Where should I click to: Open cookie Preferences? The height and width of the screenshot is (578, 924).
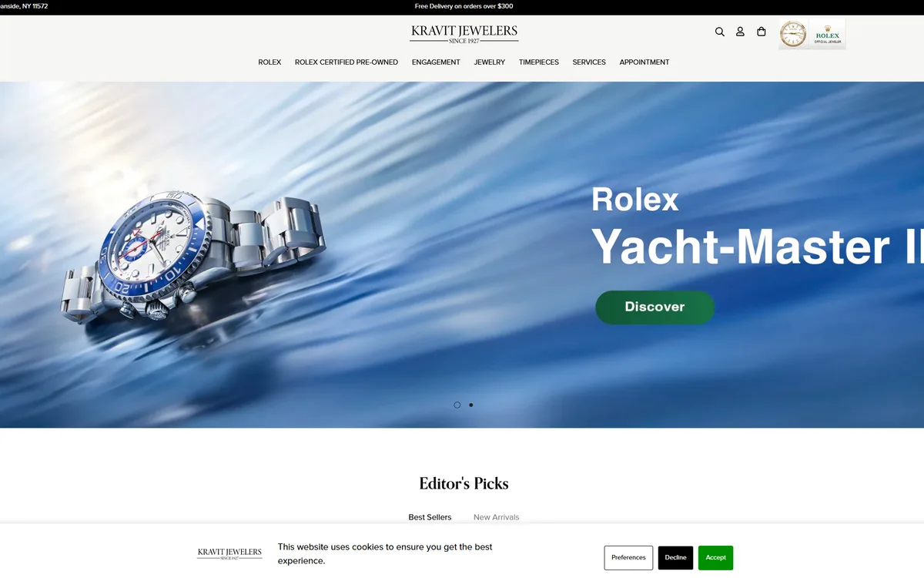(628, 558)
